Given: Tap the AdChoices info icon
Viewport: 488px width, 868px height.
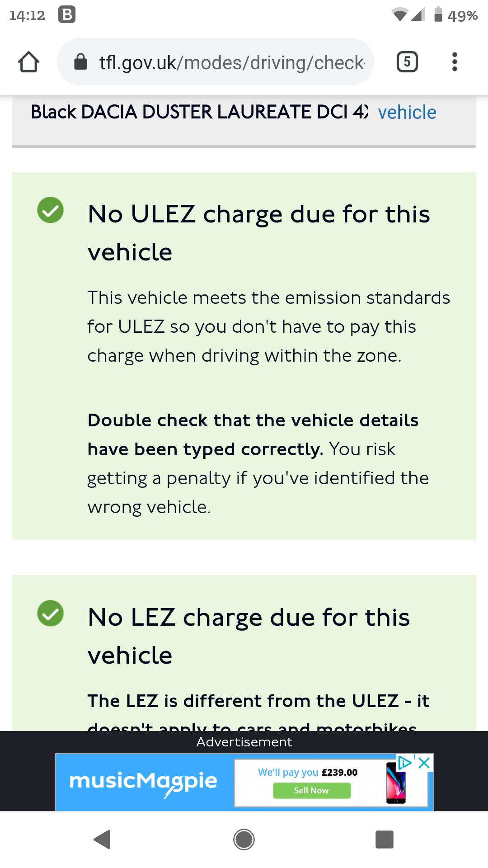Looking at the screenshot, I should coord(404,763).
